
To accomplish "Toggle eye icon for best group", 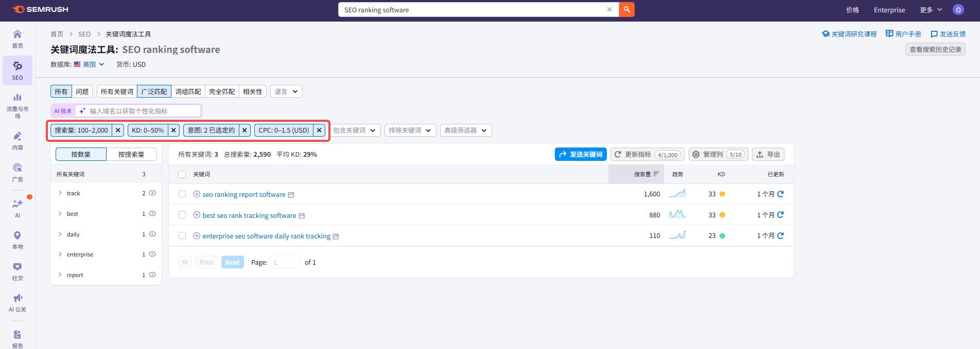I will tap(152, 214).
